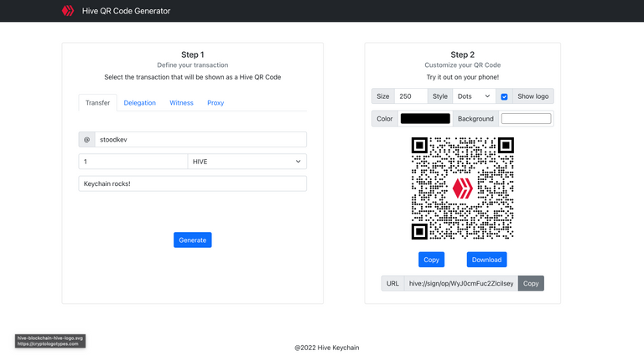Open the Style dropdown set to Dots
644x356 pixels.
tap(474, 96)
